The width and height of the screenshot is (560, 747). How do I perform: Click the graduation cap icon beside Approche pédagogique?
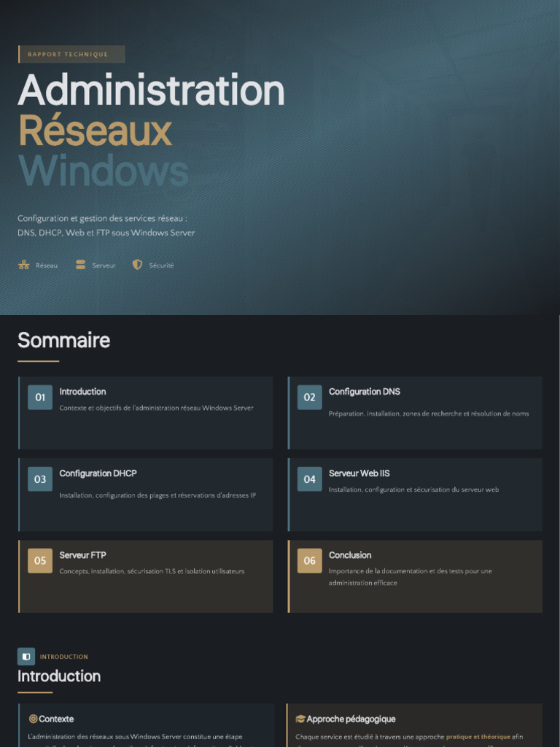[300, 719]
